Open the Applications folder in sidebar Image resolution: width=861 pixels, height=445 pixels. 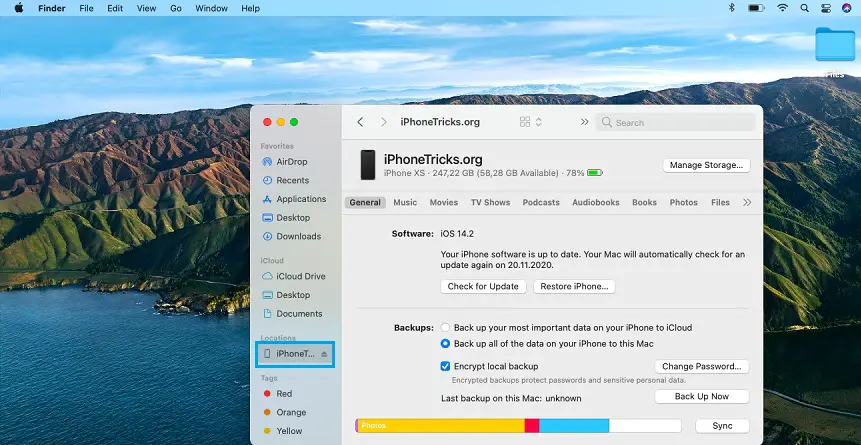pyautogui.click(x=300, y=199)
